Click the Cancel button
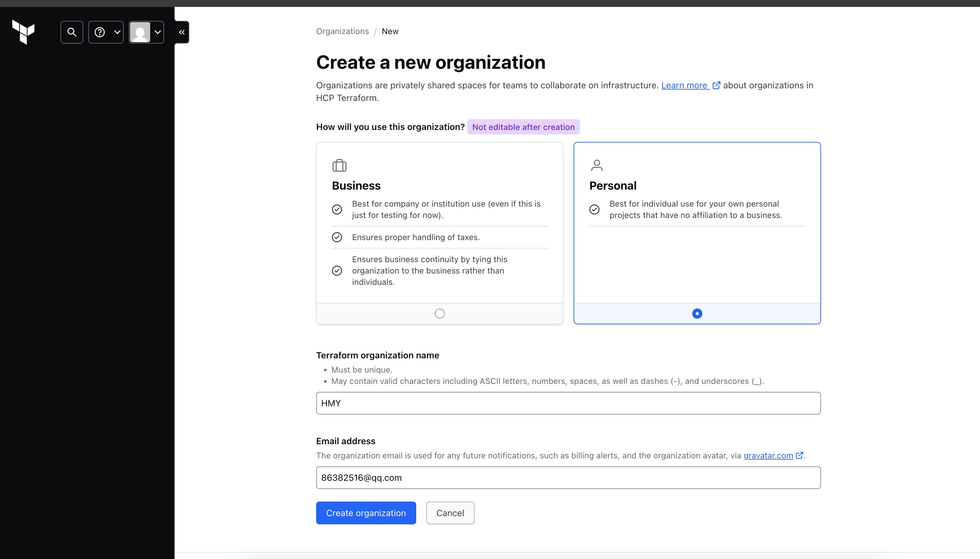The image size is (980, 559). [x=450, y=513]
